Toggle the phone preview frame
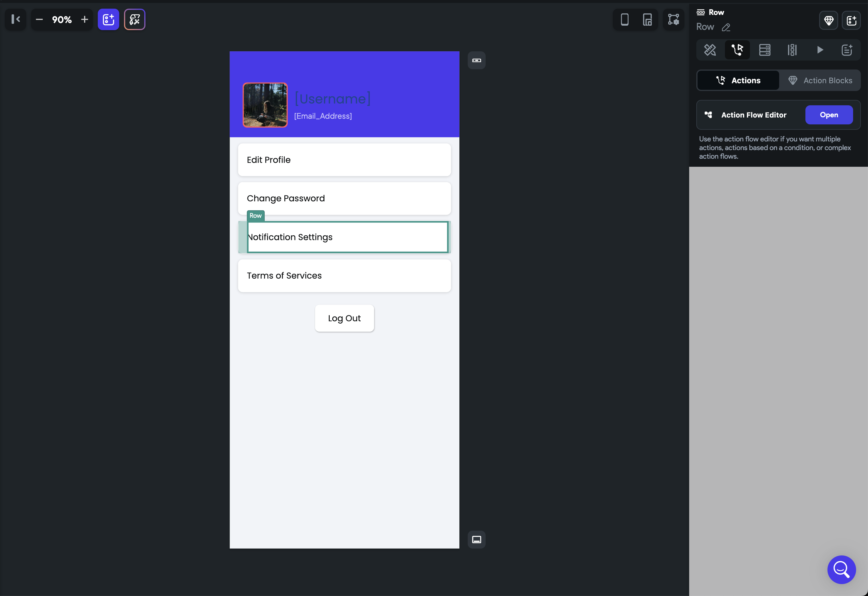This screenshot has height=596, width=868. tap(624, 19)
